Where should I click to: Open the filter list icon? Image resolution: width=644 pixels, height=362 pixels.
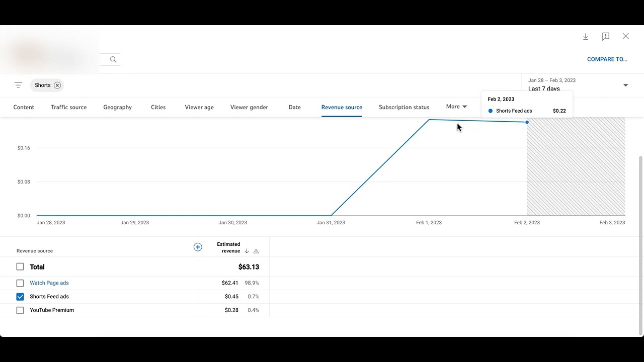pyautogui.click(x=19, y=85)
